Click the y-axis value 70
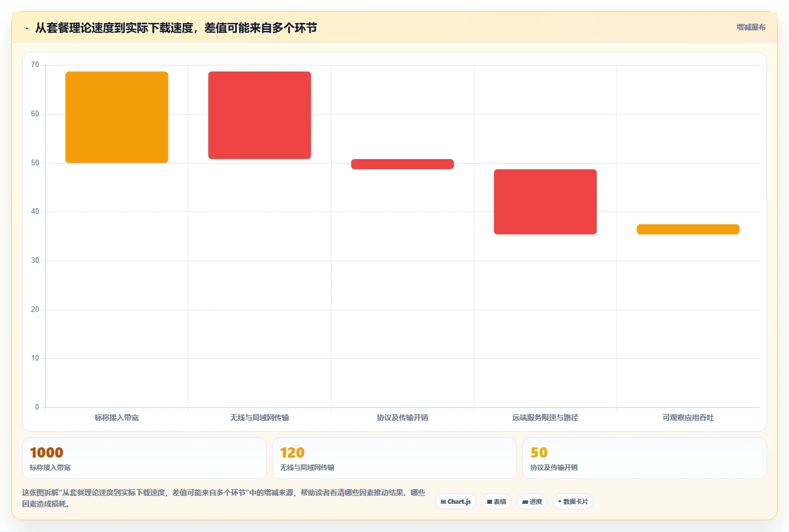 [x=35, y=65]
